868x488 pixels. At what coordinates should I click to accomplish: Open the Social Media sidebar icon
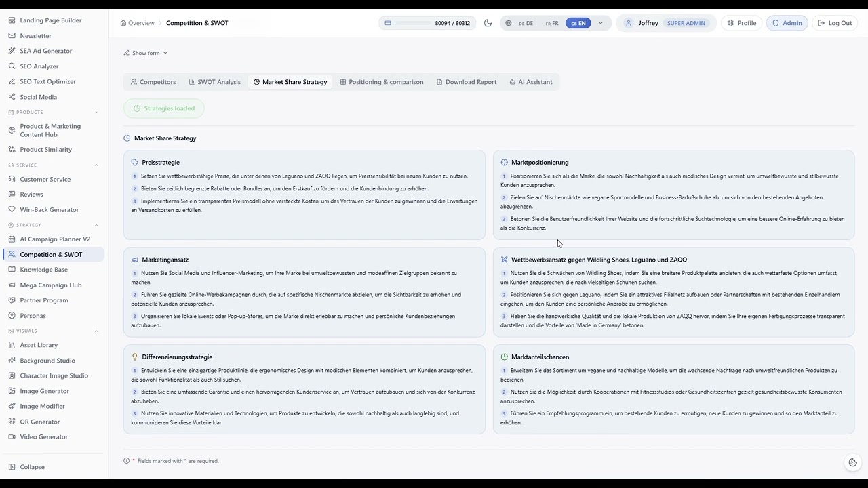pyautogui.click(x=12, y=97)
